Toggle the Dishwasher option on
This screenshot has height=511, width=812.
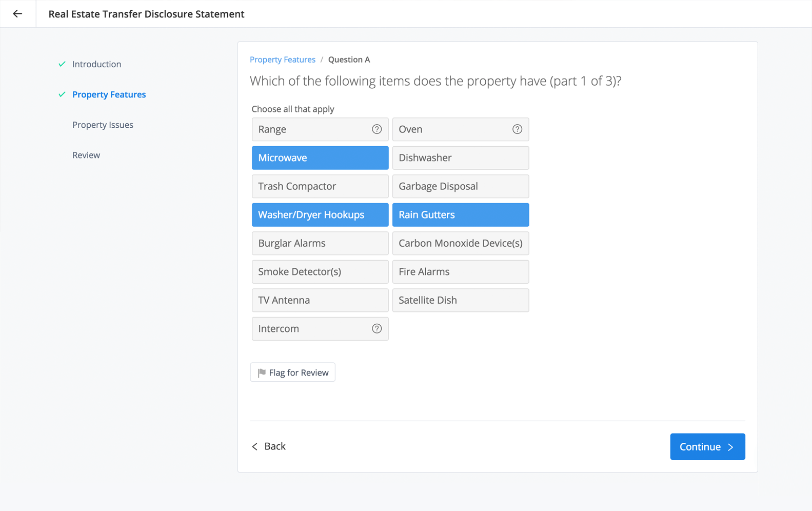[460, 158]
